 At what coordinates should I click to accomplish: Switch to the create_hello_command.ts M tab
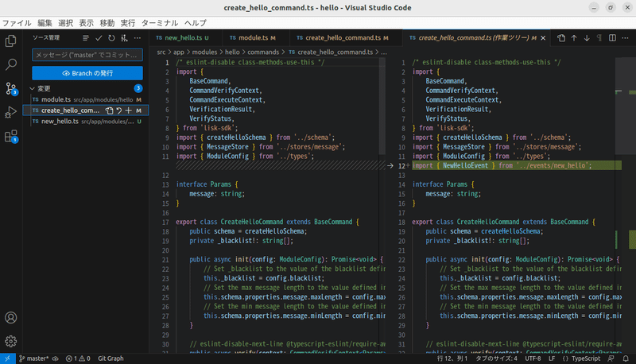click(346, 37)
